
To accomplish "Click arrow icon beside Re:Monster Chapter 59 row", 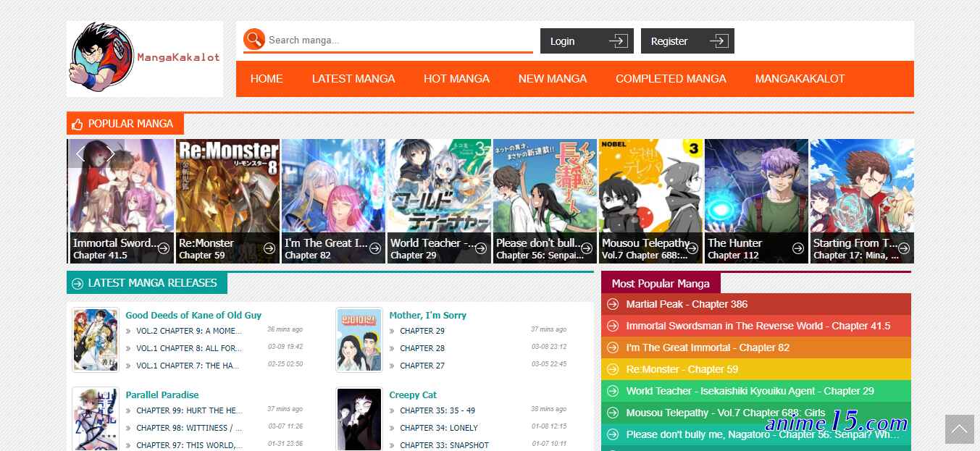I will (x=613, y=369).
